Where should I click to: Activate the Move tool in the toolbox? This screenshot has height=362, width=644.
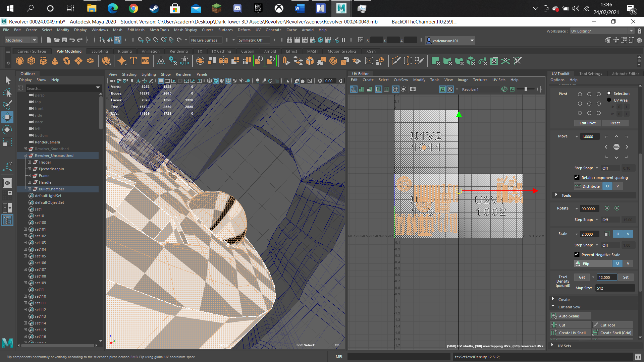[7, 117]
